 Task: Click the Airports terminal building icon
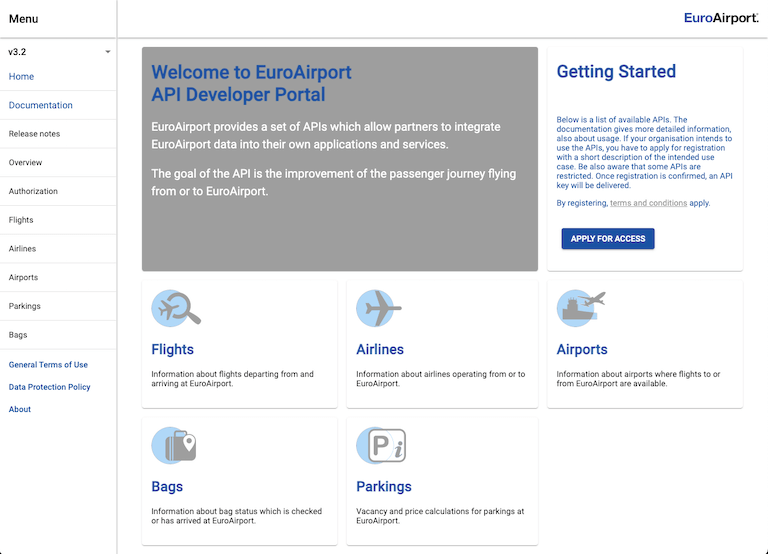pos(581,308)
